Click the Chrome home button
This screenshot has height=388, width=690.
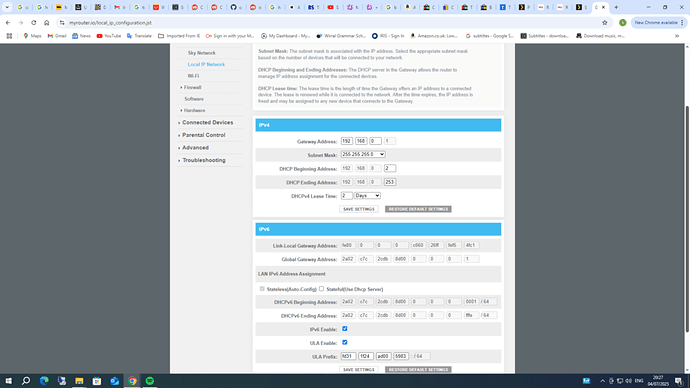(x=47, y=22)
